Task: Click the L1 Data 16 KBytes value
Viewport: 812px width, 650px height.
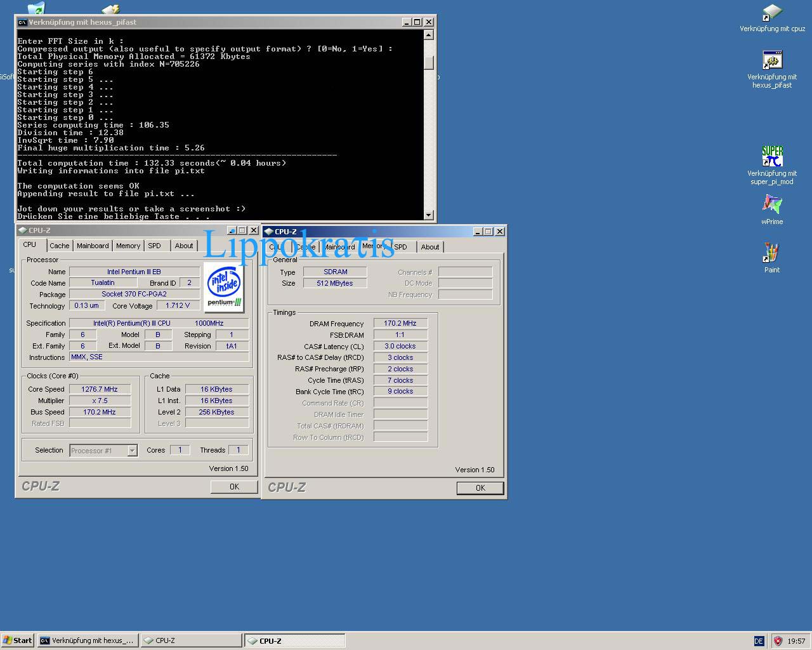Action: click(216, 389)
